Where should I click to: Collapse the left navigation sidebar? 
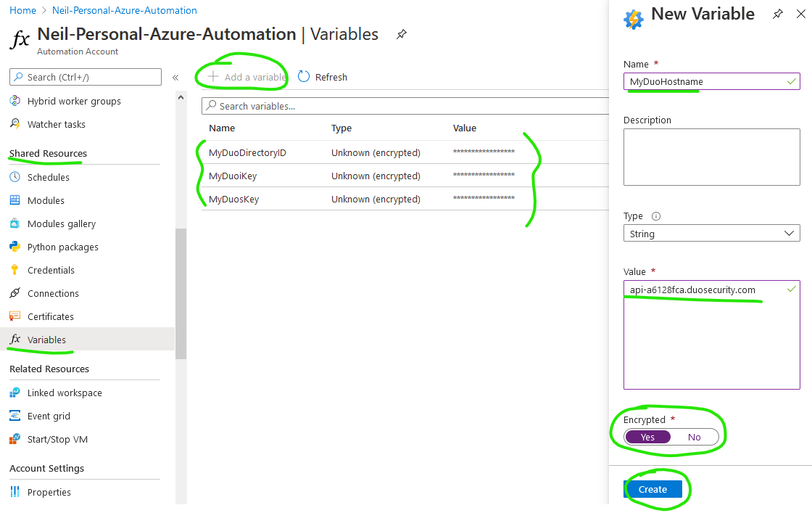click(175, 77)
